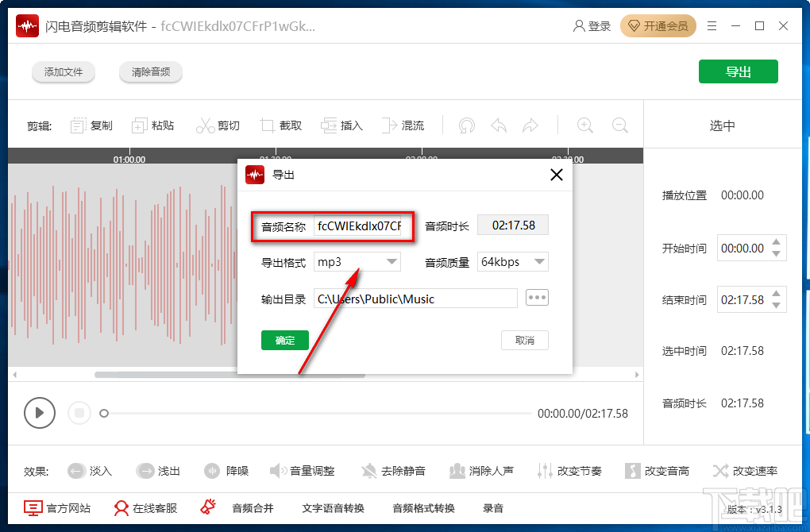Apply Remove Vocals (消除人声)
Image resolution: width=810 pixels, height=532 pixels.
click(481, 471)
